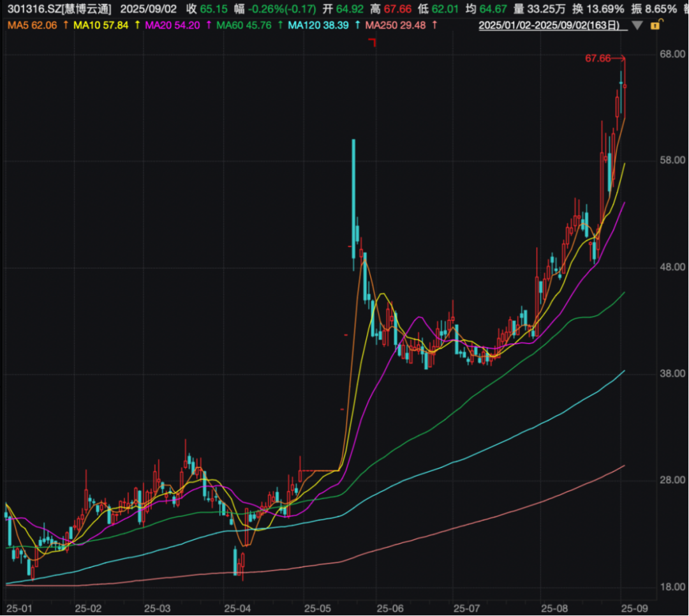
Task: Click the MA250 29.48 indicator label
Action: coord(396,26)
